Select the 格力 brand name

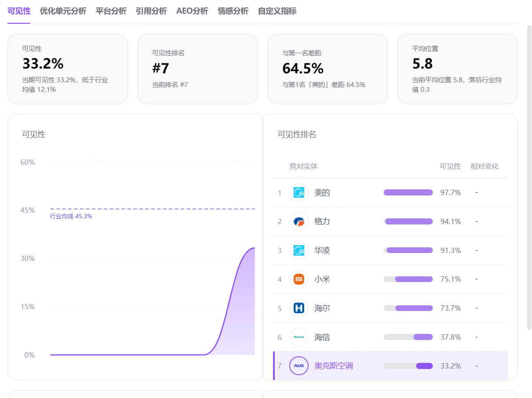tap(322, 221)
